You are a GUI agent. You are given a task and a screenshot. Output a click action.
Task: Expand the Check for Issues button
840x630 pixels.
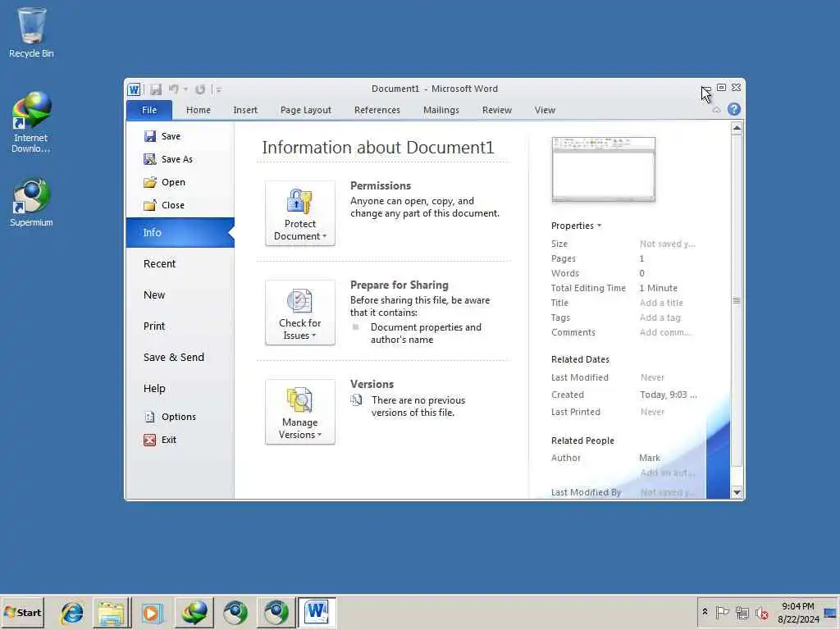pos(300,313)
